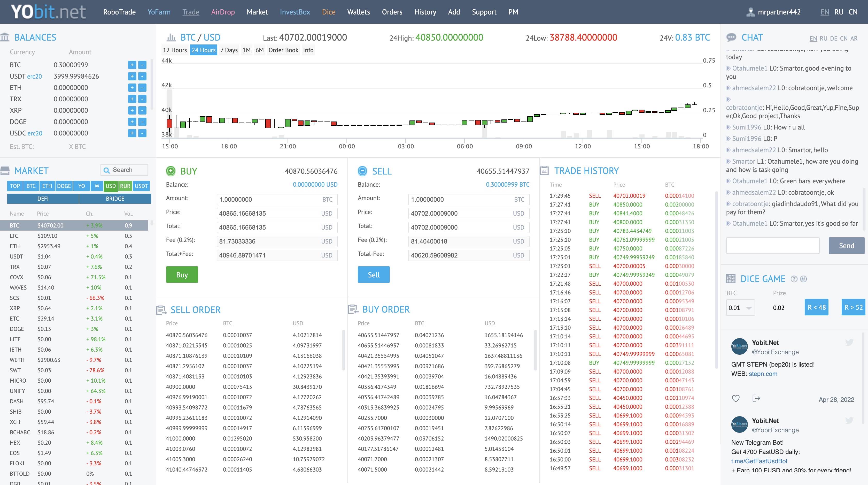The width and height of the screenshot is (868, 485).
Task: Click the plus button for BTC balance
Action: [132, 65]
